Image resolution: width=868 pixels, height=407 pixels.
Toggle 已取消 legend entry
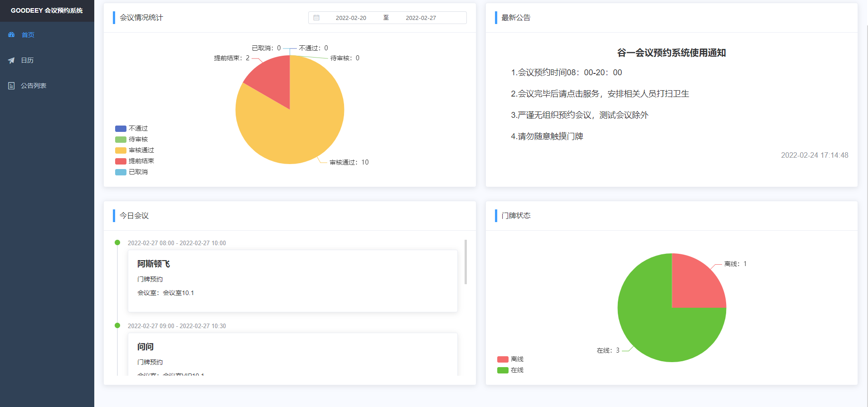pos(131,172)
